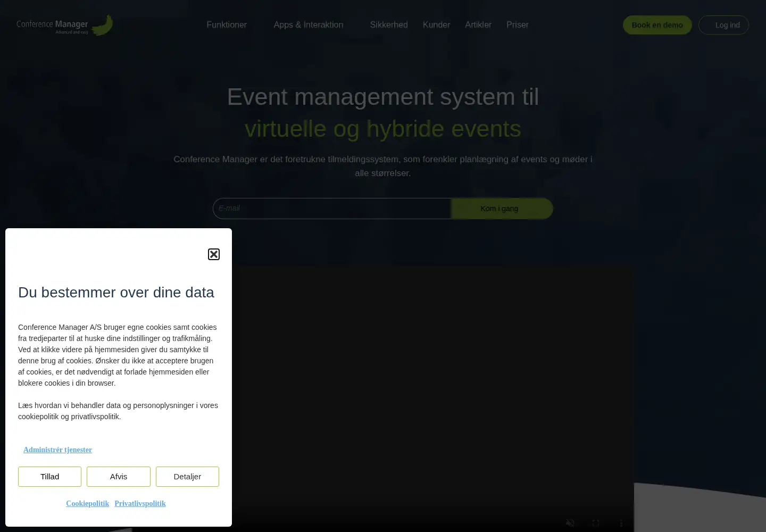The width and height of the screenshot is (766, 532).
Task: Accept cookies with Tillad
Action: coord(49,477)
